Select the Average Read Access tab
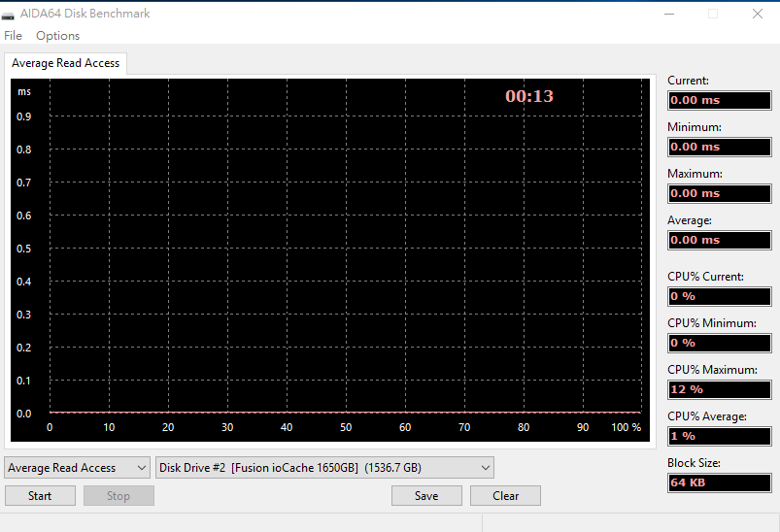Image resolution: width=780 pixels, height=532 pixels. coord(66,63)
